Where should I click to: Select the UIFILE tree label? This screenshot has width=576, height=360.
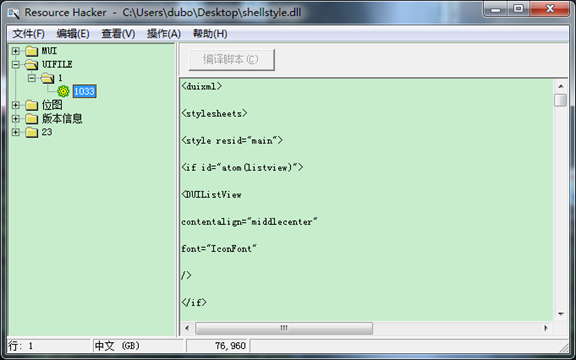(57, 64)
